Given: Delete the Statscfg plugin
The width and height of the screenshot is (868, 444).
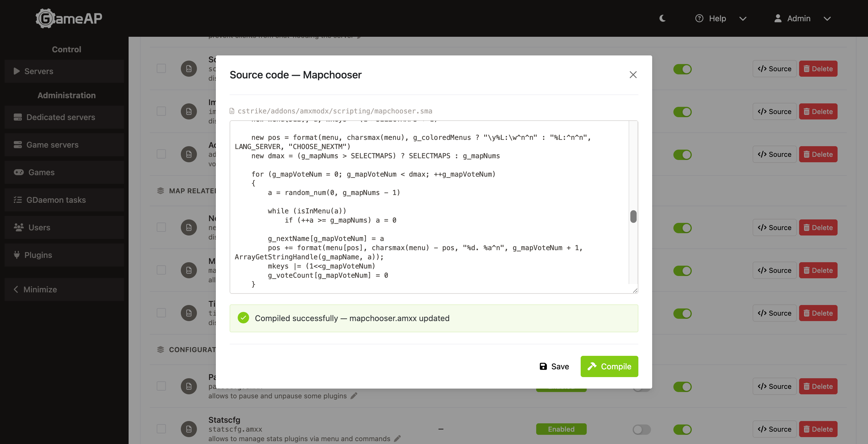Looking at the screenshot, I should tap(818, 429).
